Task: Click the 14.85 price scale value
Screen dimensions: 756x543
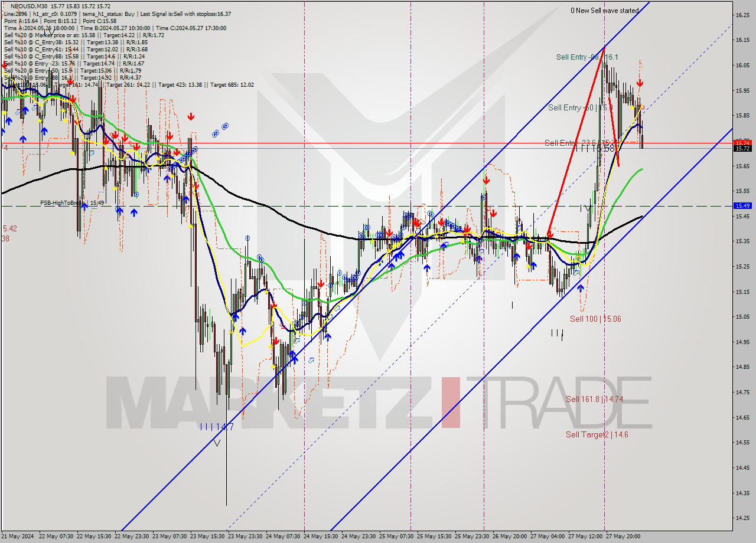Action: [x=742, y=367]
